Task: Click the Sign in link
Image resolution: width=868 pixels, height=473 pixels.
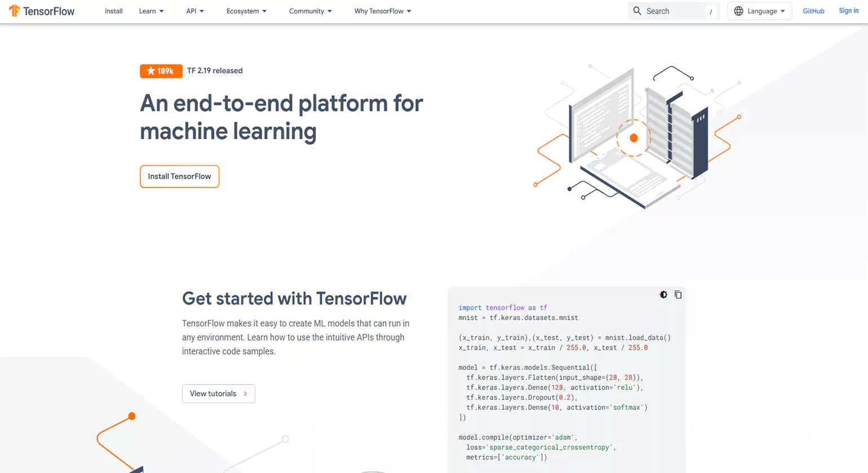Action: pos(848,11)
